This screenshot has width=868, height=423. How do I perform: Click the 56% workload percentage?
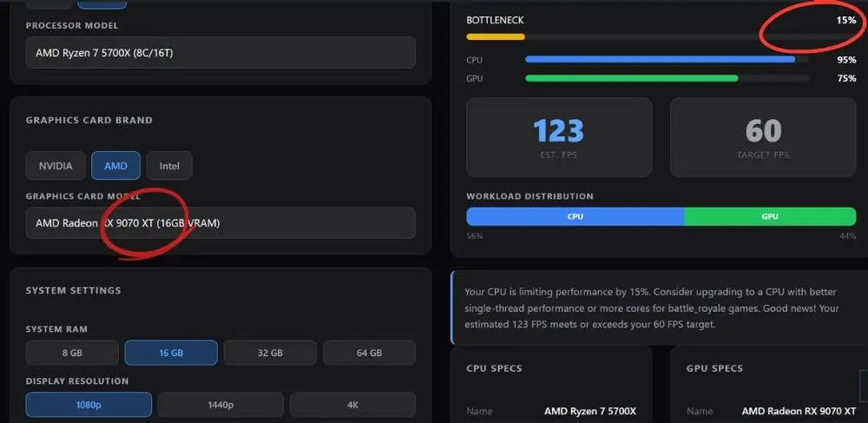click(475, 236)
